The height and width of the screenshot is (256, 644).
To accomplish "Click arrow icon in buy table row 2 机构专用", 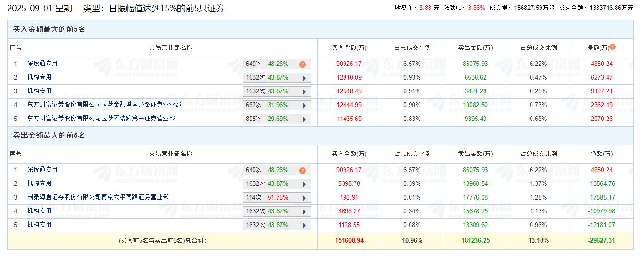I will 304,78.
